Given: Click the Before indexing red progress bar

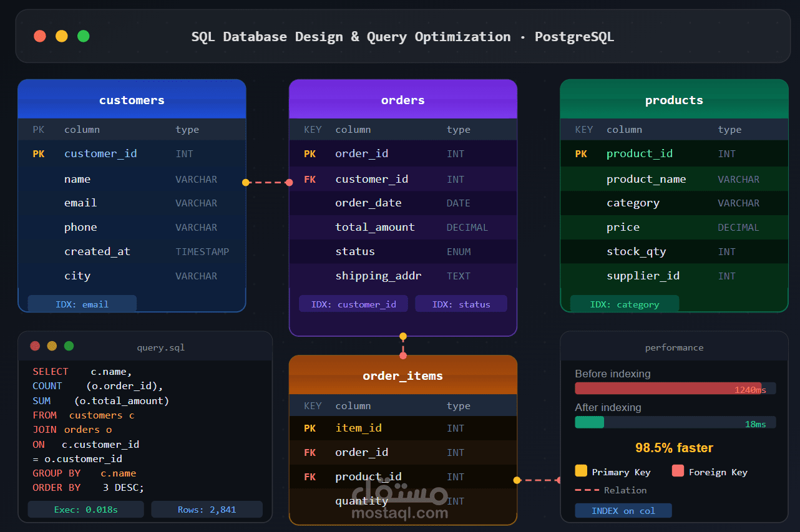Looking at the screenshot, I should [668, 389].
